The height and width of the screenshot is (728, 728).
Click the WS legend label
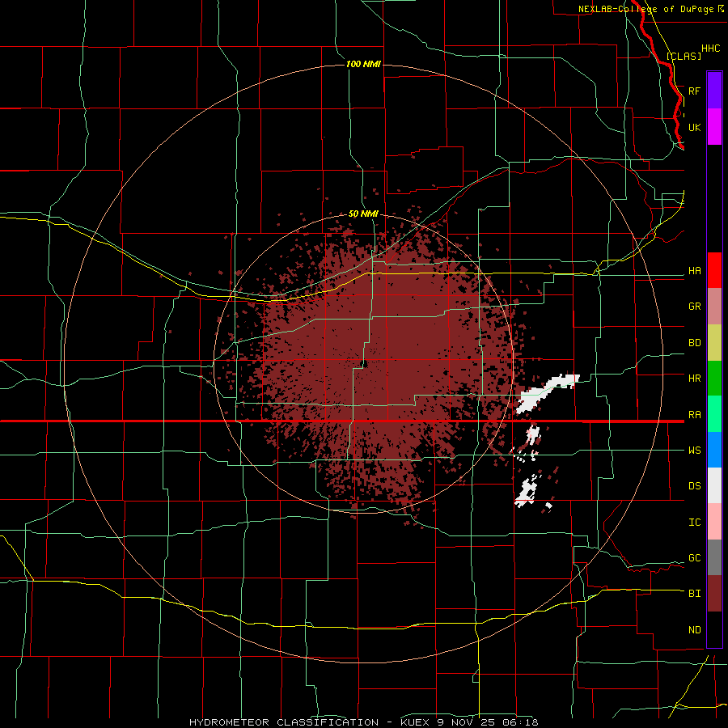click(694, 451)
